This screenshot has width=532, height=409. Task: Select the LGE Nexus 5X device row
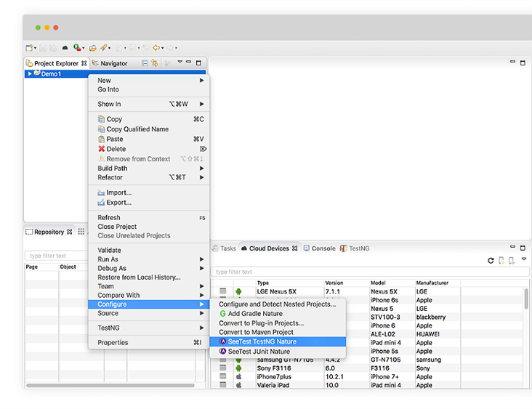pyautogui.click(x=368, y=291)
